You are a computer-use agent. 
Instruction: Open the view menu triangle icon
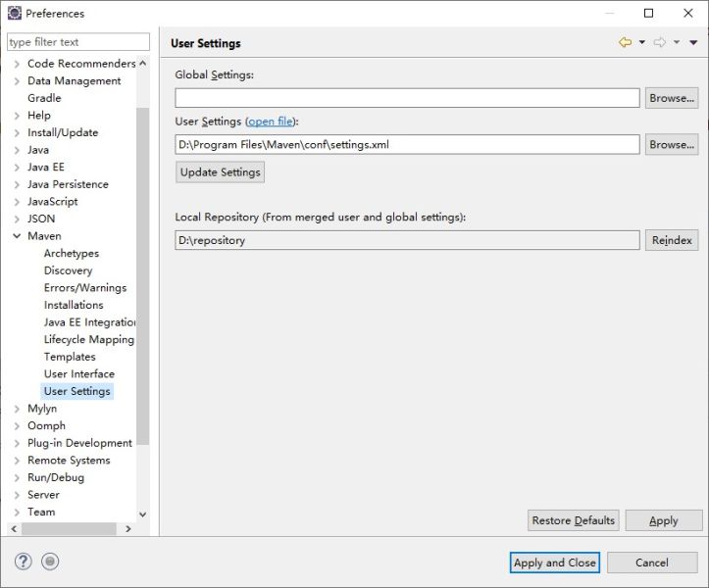click(693, 42)
